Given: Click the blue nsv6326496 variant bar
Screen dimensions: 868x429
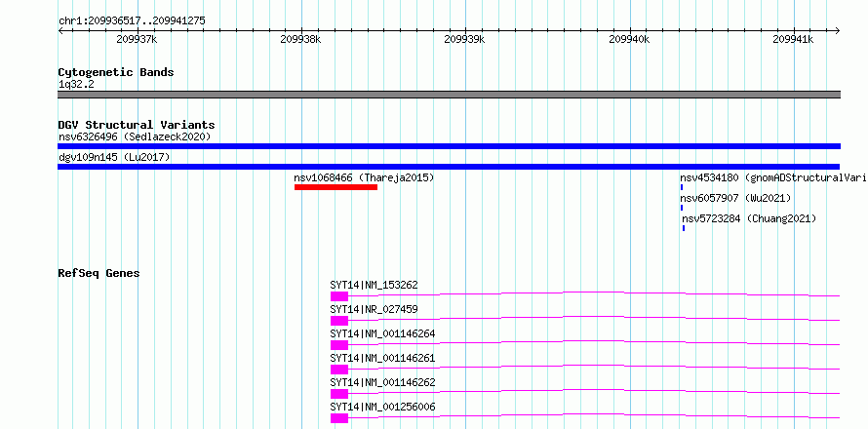Looking at the screenshot, I should 449,146.
